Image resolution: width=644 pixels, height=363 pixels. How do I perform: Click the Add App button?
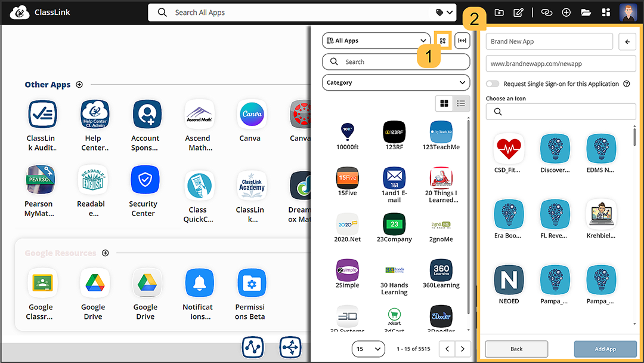[605, 349]
